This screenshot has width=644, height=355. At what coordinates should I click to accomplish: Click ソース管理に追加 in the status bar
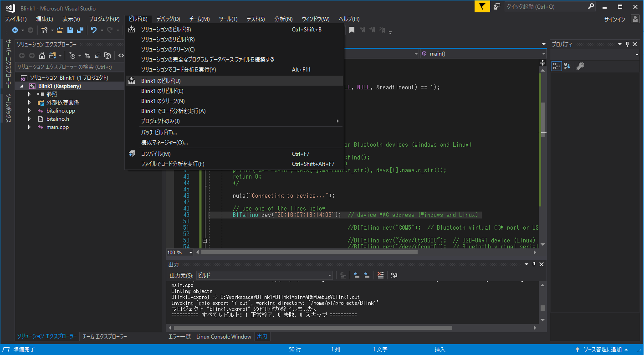(602, 350)
